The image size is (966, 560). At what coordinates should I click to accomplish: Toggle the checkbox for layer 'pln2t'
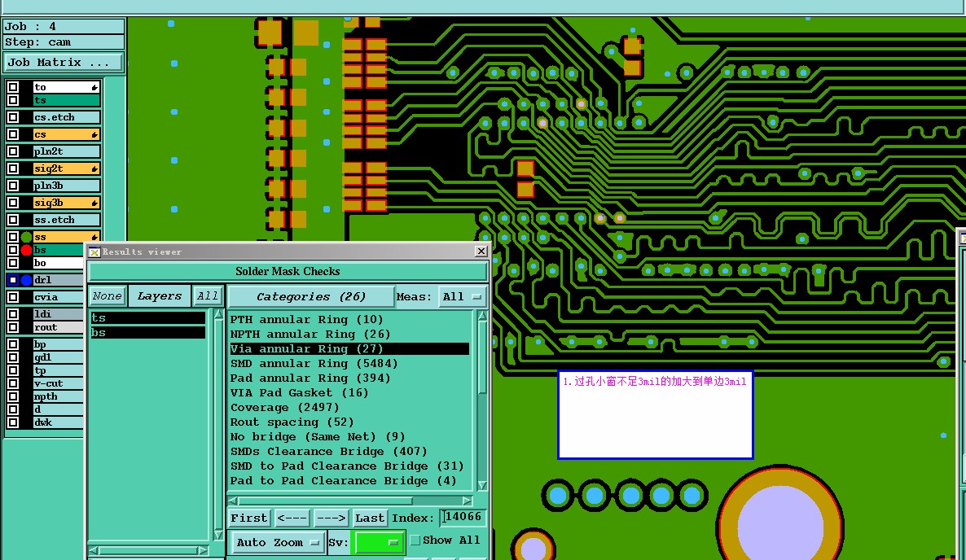tap(13, 151)
